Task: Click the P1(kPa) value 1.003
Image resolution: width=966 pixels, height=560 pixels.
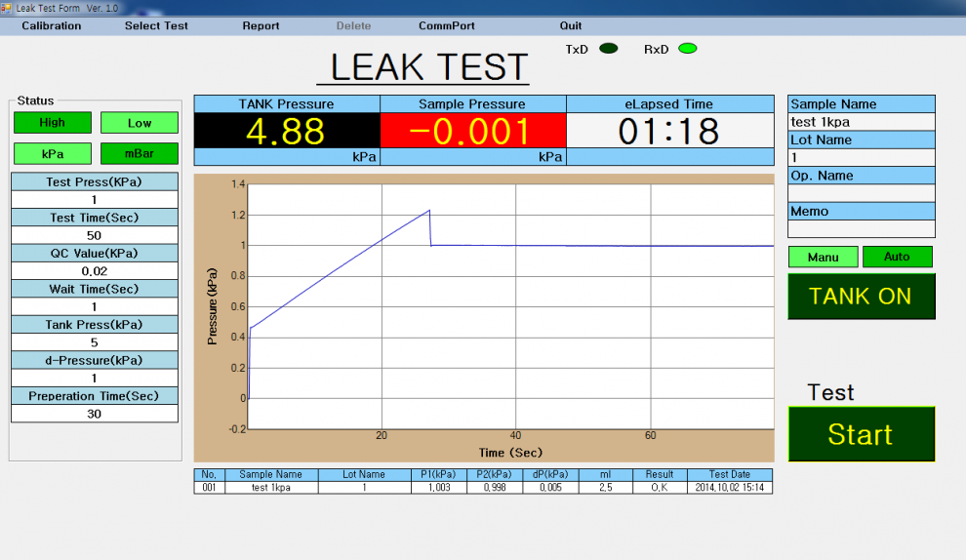Action: point(439,487)
